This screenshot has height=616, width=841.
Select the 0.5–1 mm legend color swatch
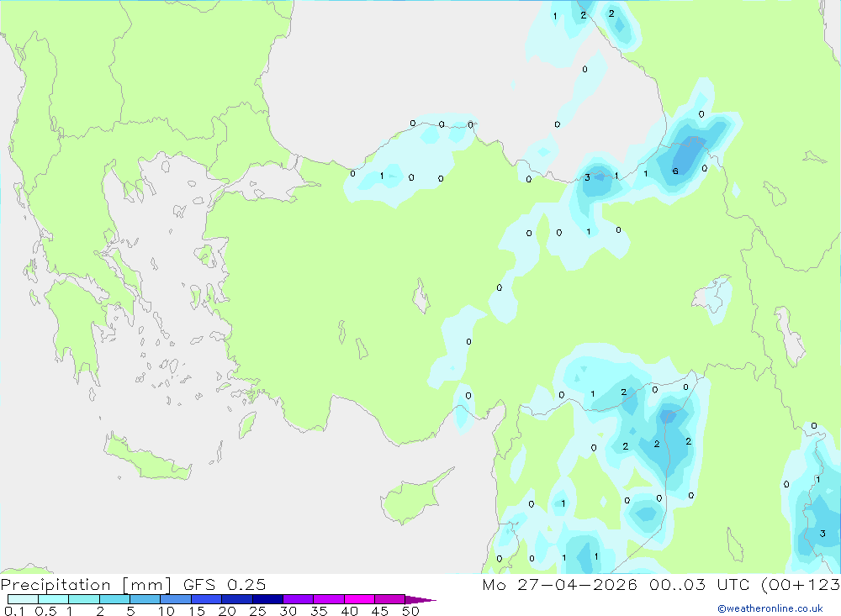click(53, 599)
